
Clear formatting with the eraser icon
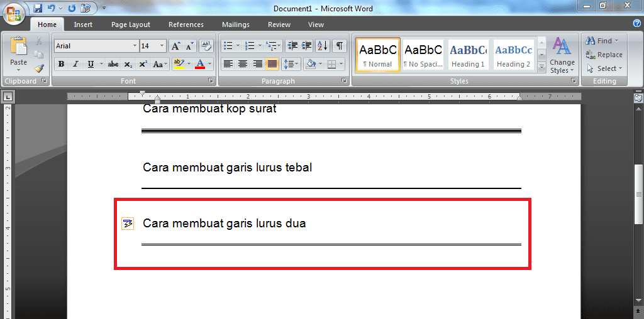click(206, 46)
